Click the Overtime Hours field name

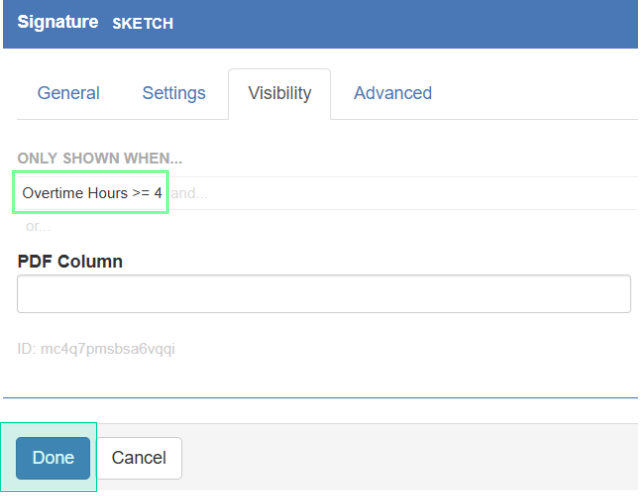pyautogui.click(x=75, y=193)
